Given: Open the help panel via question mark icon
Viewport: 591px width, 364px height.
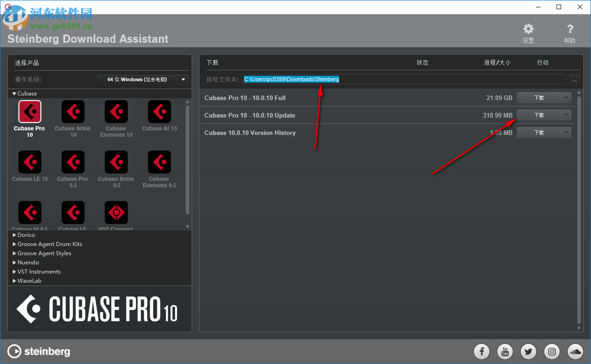Looking at the screenshot, I should point(569,29).
